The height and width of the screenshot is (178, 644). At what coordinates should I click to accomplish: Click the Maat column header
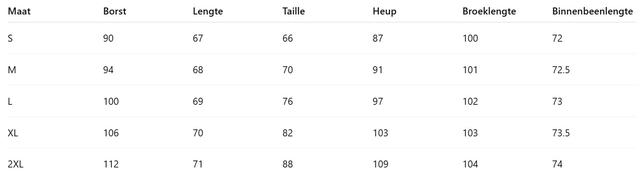point(19,12)
